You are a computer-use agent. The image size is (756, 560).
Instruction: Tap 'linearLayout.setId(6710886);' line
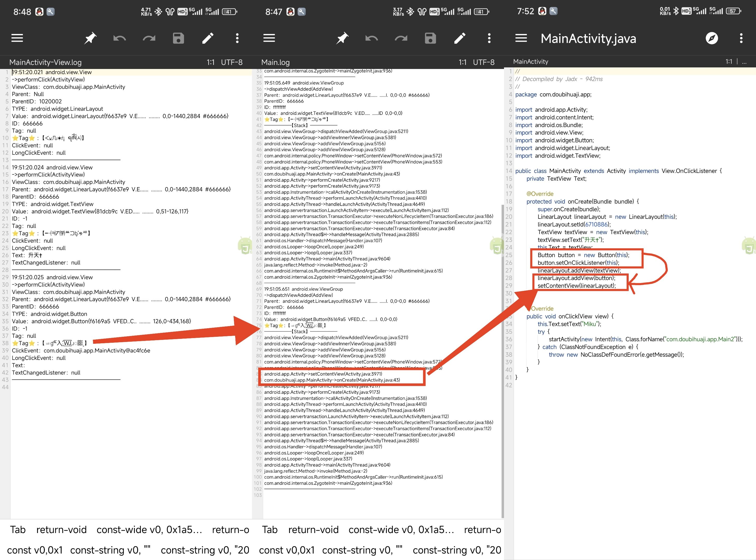(574, 225)
